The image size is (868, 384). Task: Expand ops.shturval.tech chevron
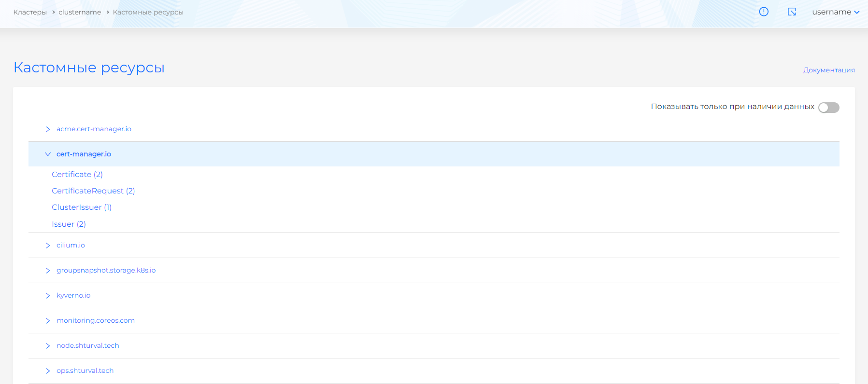pos(48,371)
